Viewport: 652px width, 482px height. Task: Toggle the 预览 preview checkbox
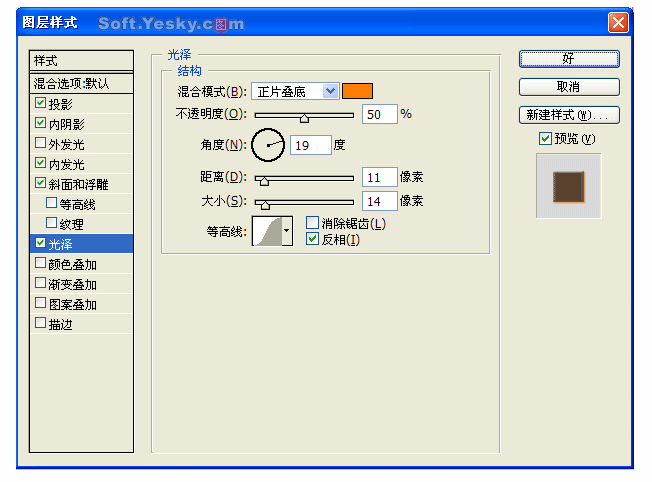[545, 138]
